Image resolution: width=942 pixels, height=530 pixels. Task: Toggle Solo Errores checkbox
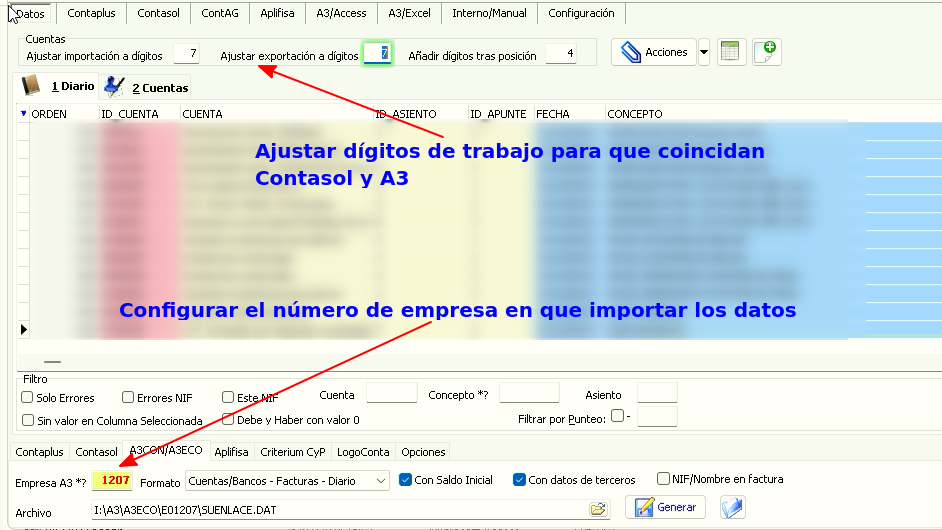click(27, 397)
